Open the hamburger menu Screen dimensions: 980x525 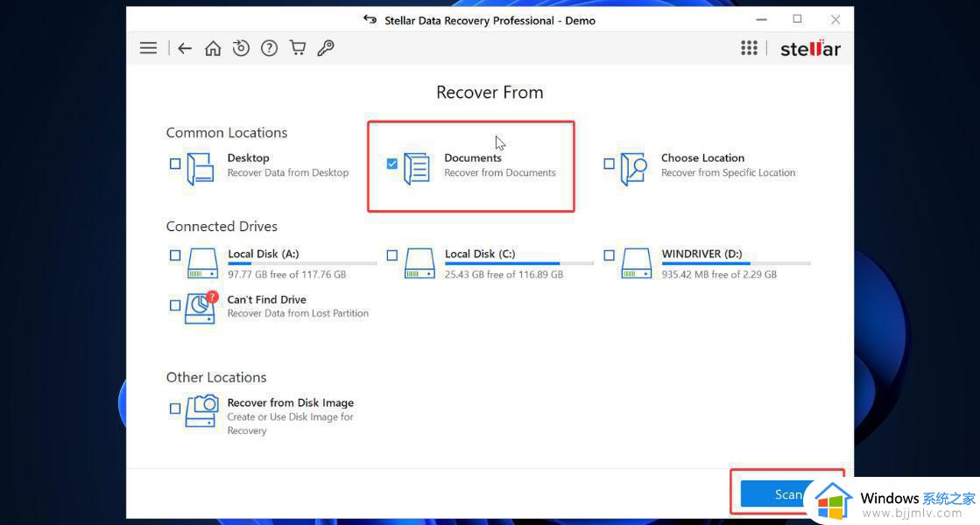click(x=148, y=48)
